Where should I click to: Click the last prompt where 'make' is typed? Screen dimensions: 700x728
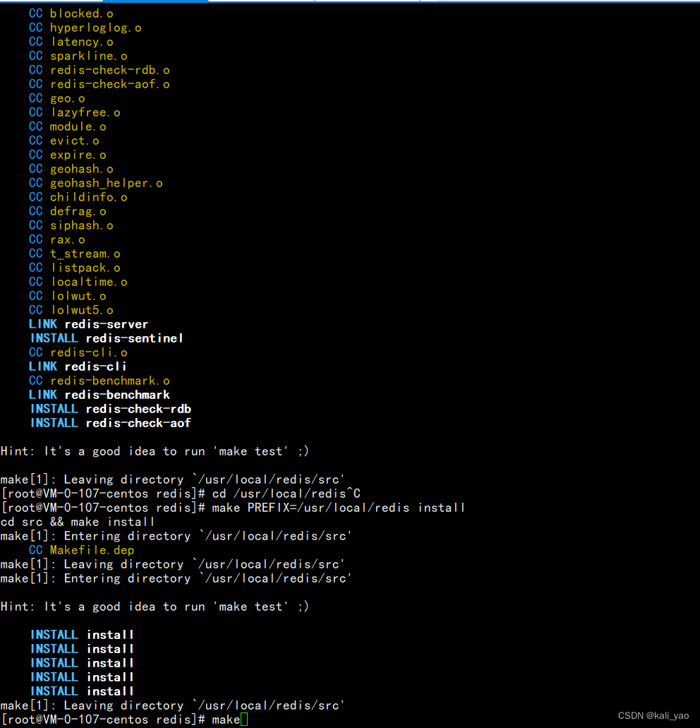(124, 720)
